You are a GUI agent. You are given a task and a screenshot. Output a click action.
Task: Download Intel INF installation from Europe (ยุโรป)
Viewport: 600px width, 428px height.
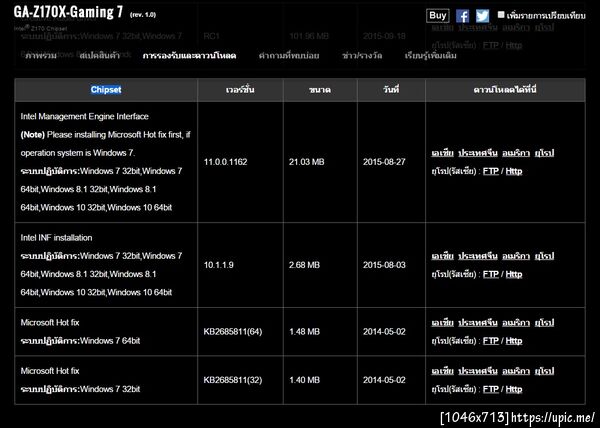pos(544,256)
